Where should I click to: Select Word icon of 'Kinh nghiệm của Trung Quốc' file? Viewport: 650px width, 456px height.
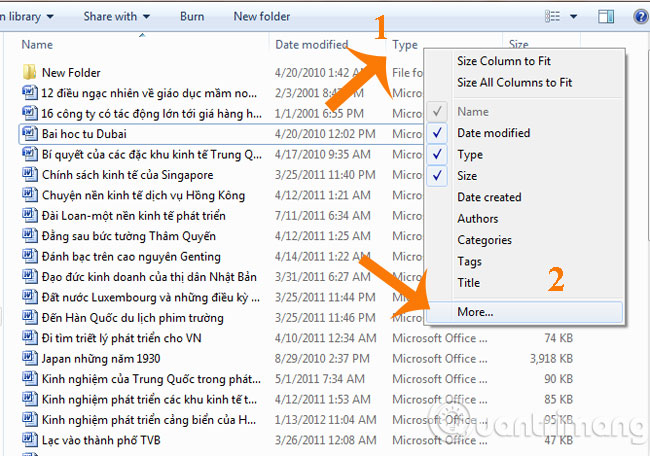click(29, 378)
